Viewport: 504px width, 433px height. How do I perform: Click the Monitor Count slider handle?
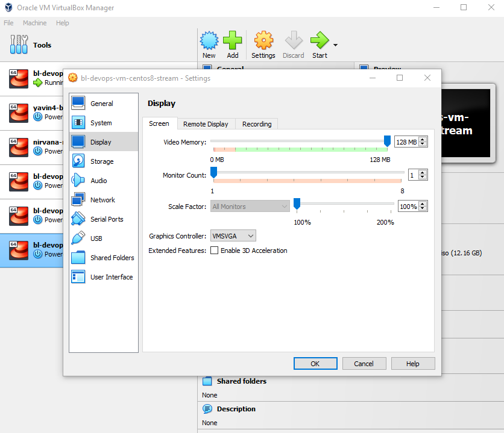coord(214,172)
